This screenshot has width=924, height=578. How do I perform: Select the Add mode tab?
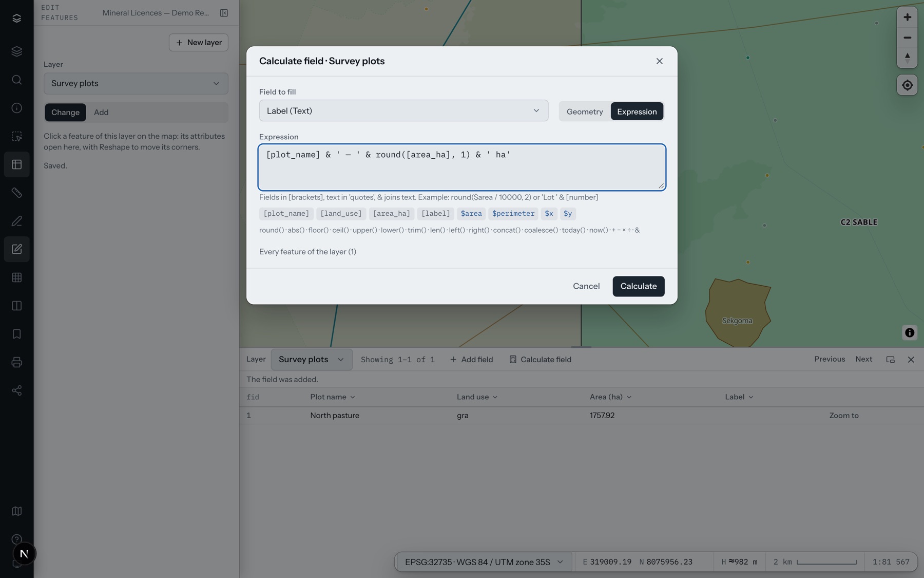click(101, 113)
